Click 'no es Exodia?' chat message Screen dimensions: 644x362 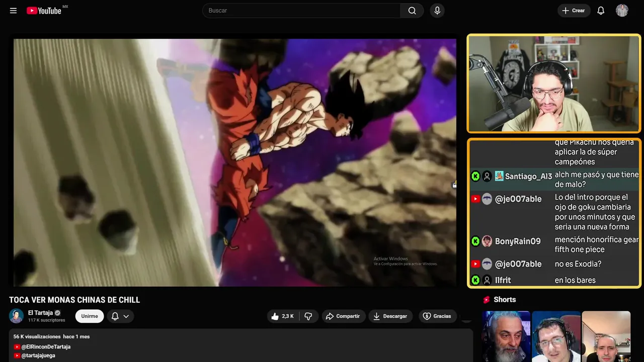(578, 264)
